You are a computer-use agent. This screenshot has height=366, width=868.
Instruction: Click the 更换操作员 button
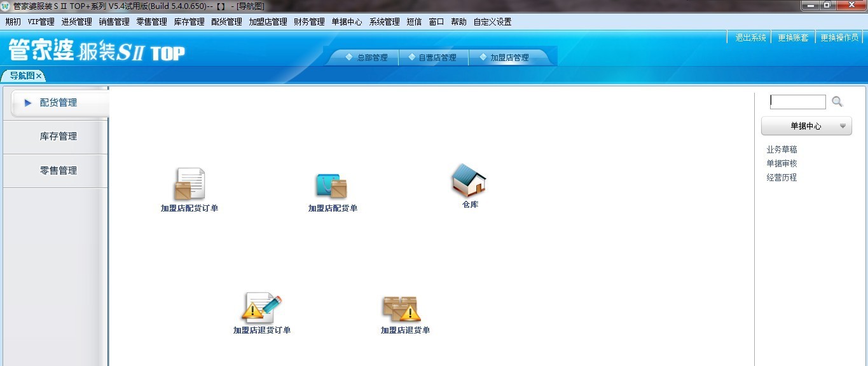[x=839, y=37]
